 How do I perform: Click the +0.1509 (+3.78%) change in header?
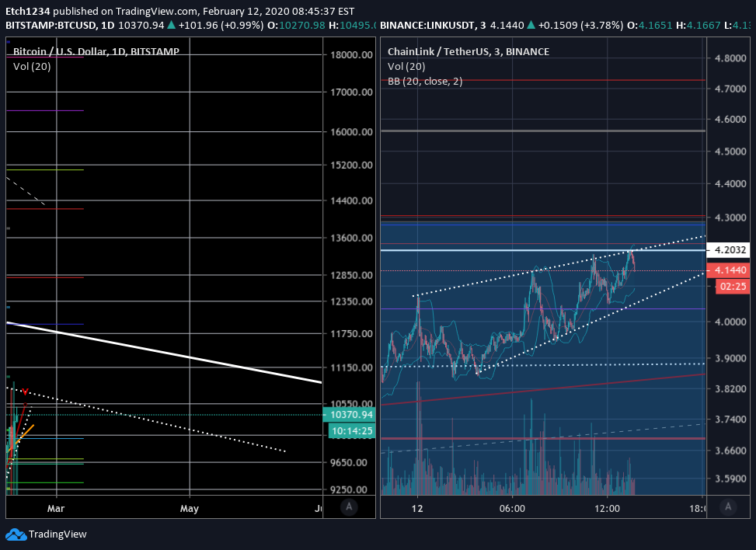pyautogui.click(x=581, y=25)
